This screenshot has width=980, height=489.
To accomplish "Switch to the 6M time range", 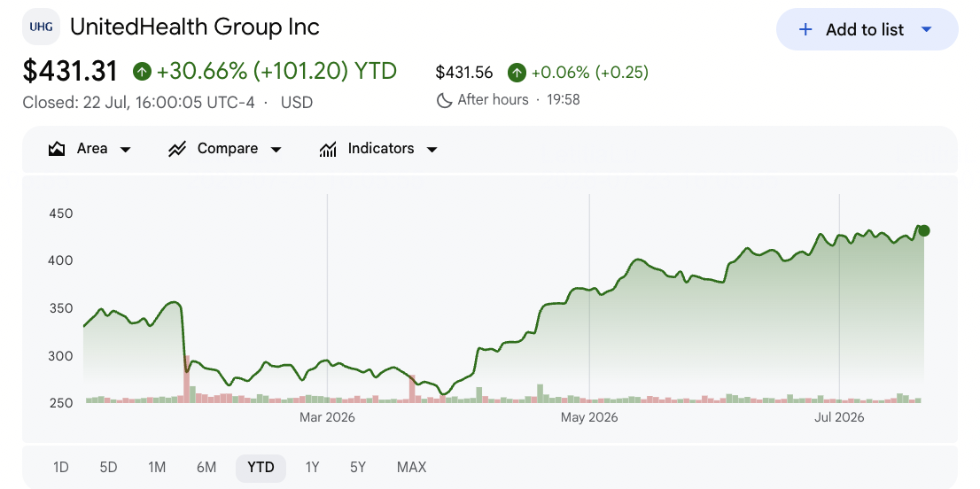I will 206,467.
